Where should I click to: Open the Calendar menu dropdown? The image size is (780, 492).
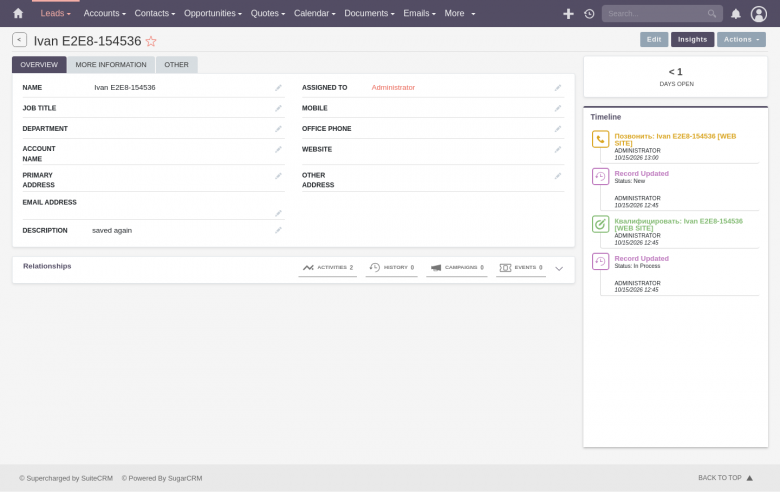[x=314, y=13]
